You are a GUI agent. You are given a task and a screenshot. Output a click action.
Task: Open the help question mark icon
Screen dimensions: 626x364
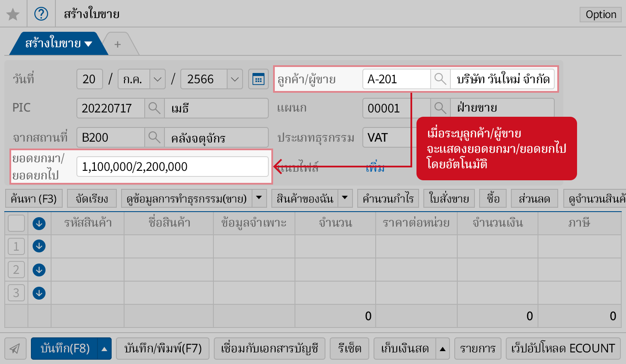coord(41,14)
